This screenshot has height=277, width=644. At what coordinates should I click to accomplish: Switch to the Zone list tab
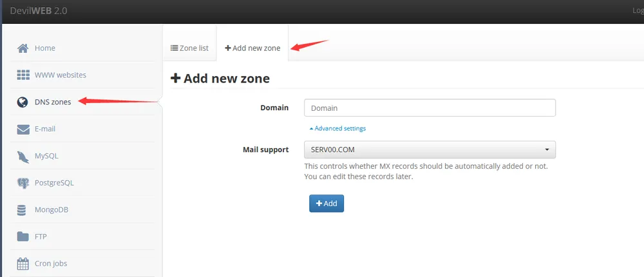coord(189,48)
